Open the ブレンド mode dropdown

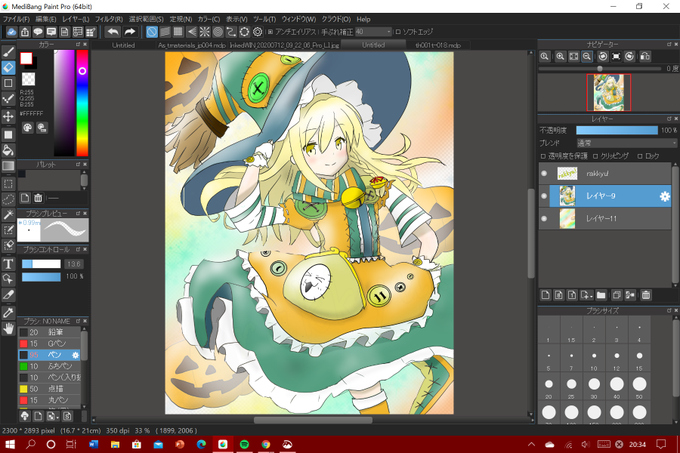626,143
